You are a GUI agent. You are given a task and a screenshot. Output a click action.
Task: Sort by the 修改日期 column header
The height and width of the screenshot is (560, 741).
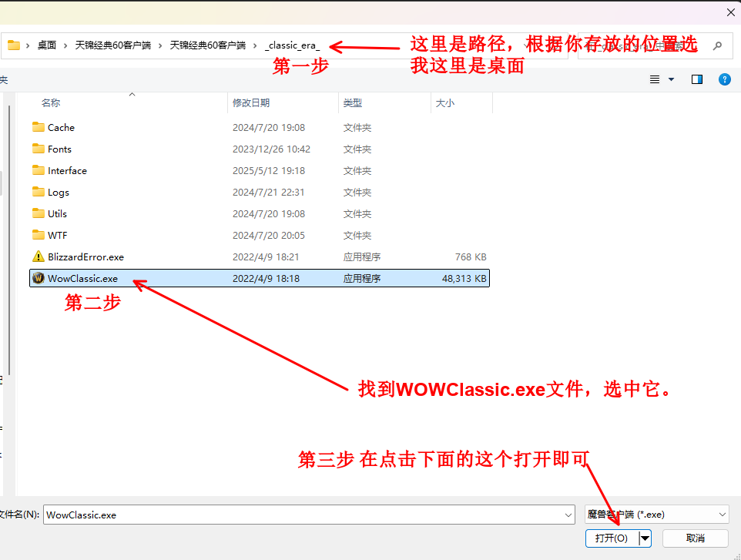coord(251,102)
